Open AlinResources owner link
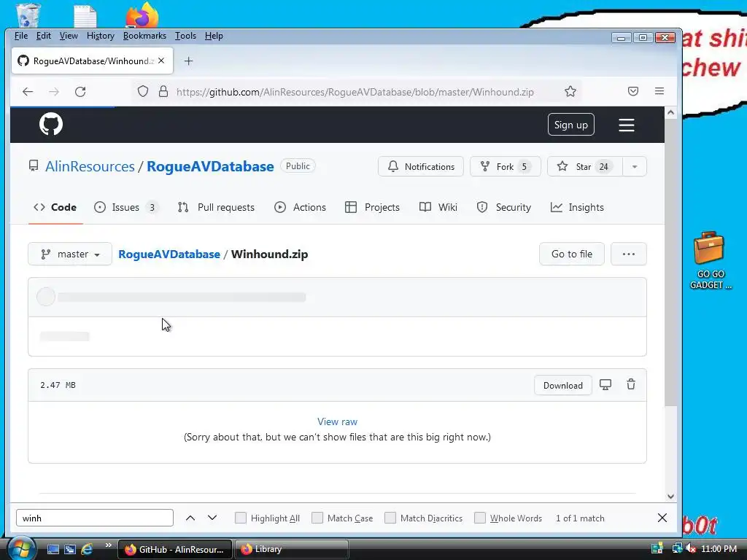 (90, 167)
